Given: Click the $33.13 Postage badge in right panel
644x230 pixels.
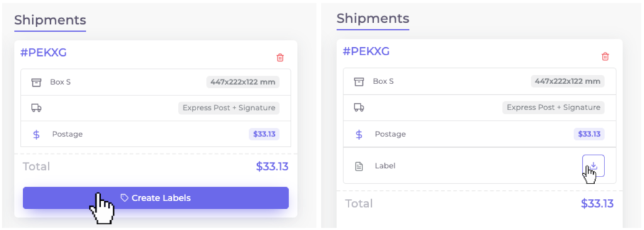Looking at the screenshot, I should pyautogui.click(x=589, y=134).
